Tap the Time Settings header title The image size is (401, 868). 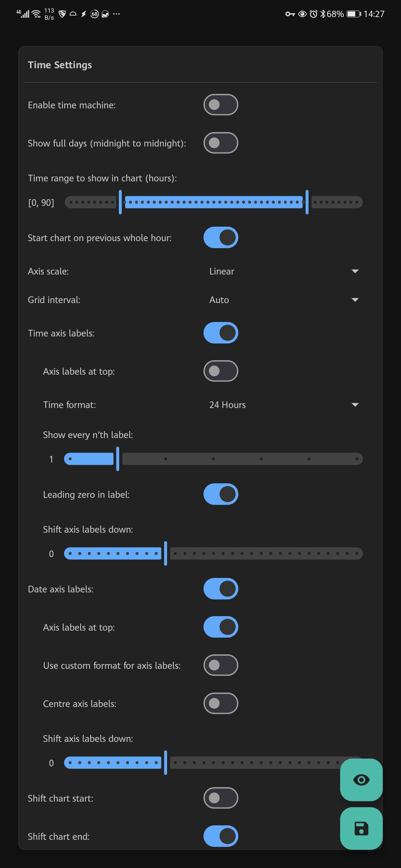tap(60, 65)
